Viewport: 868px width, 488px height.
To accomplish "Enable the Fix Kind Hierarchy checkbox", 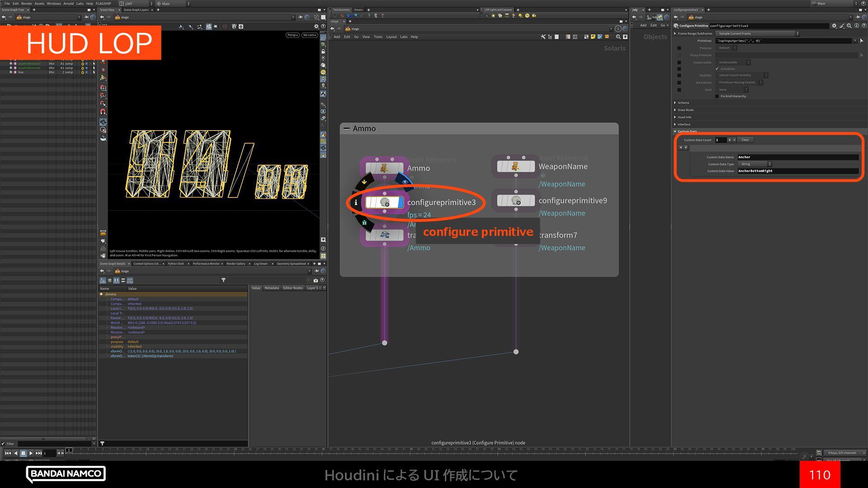I will click(x=717, y=96).
